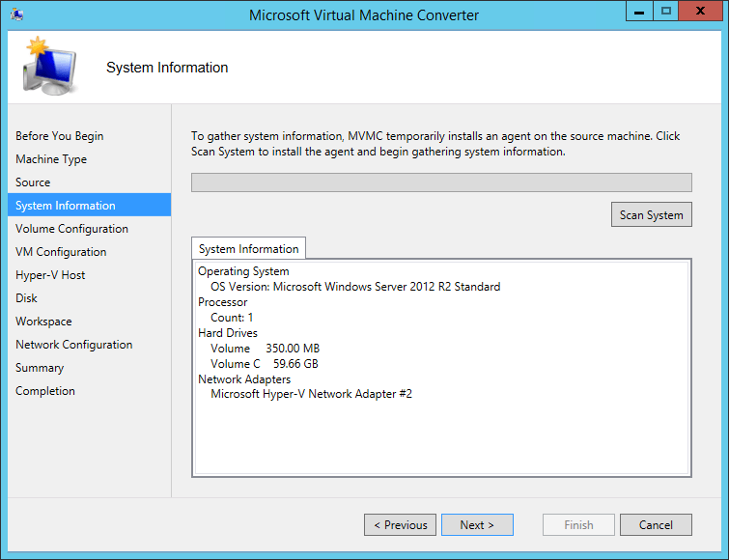The image size is (729, 560).
Task: Click the app icon in the title bar
Action: [17, 14]
